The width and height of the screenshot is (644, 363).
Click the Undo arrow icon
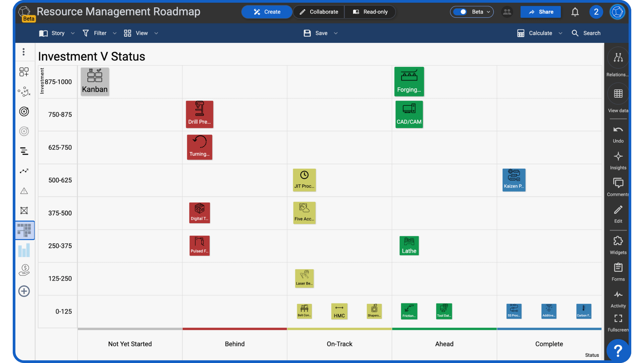click(618, 130)
